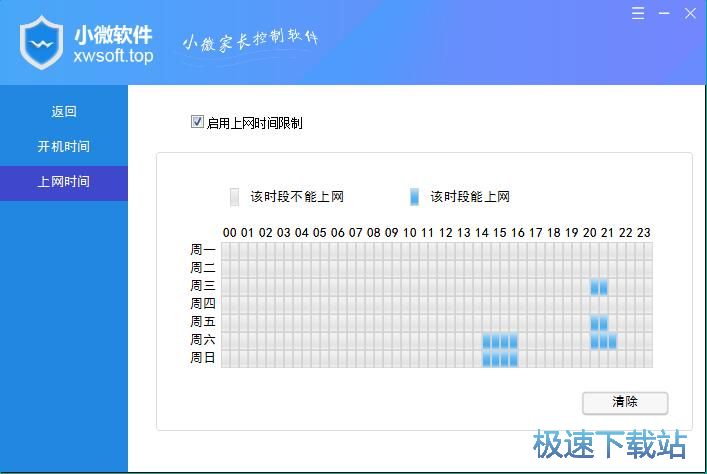Toggle 周日 14:00 first half-hour blue cell
The image size is (707, 474).
(487, 359)
